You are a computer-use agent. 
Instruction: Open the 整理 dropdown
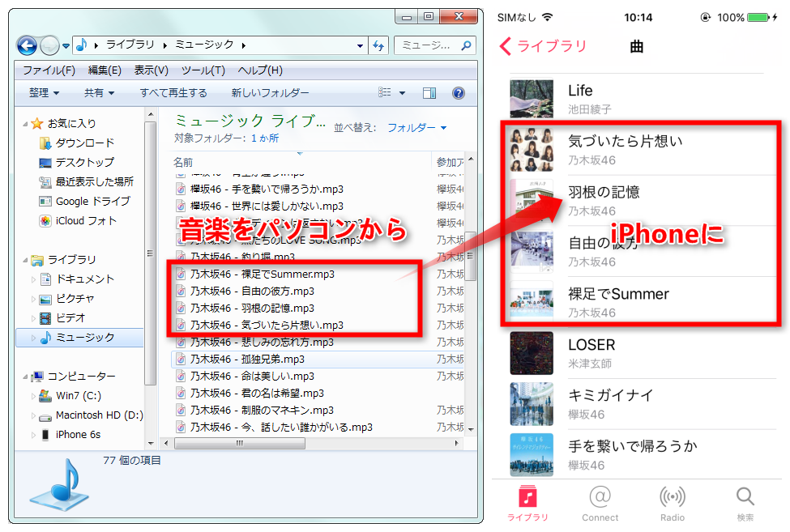click(44, 92)
